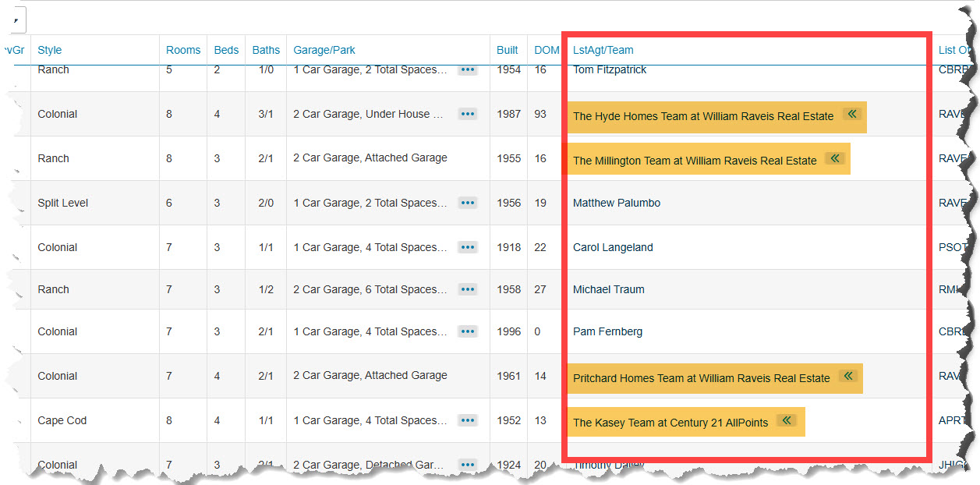Sort by the Rooms column header
The height and width of the screenshot is (485, 980).
point(183,50)
